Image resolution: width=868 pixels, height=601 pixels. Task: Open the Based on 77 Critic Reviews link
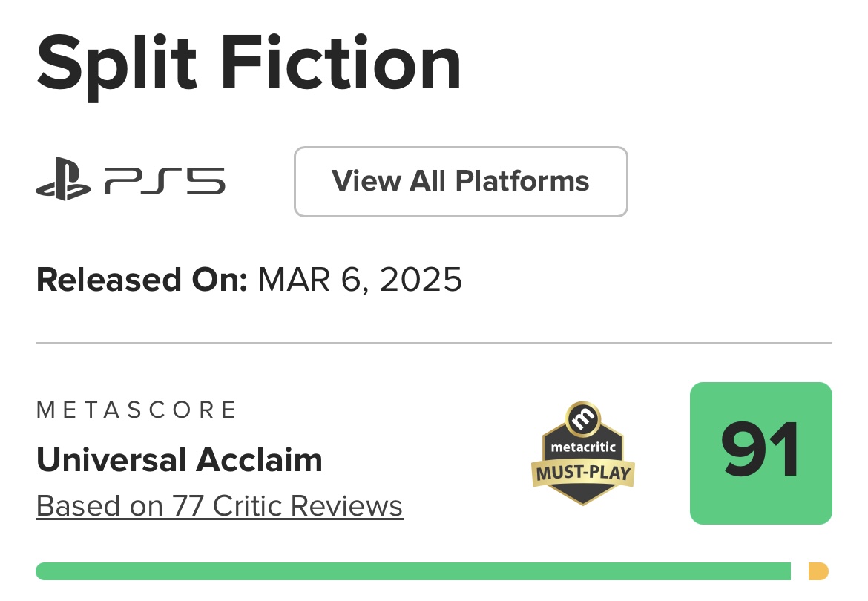(219, 506)
